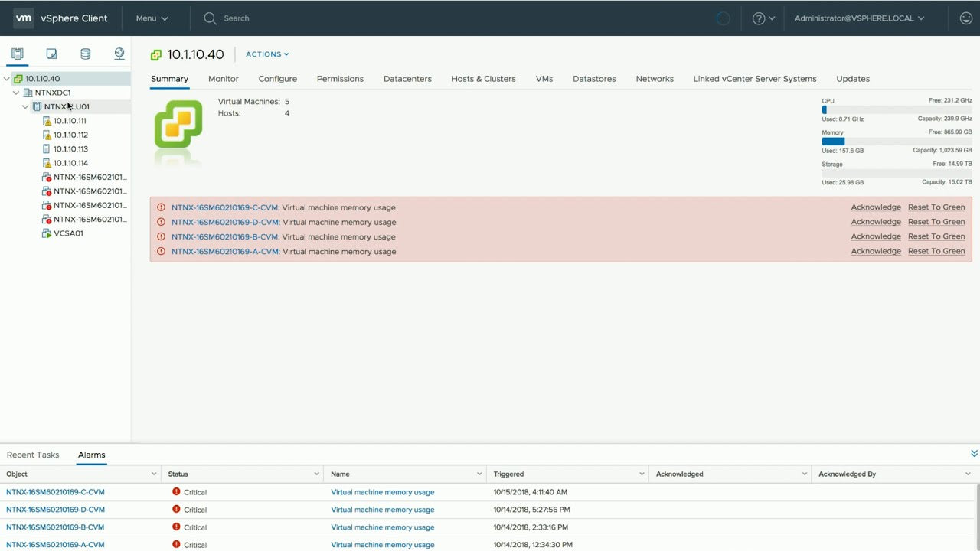Click critical icon for C-CVM alarm row
This screenshot has width=980, height=551.
(x=176, y=492)
